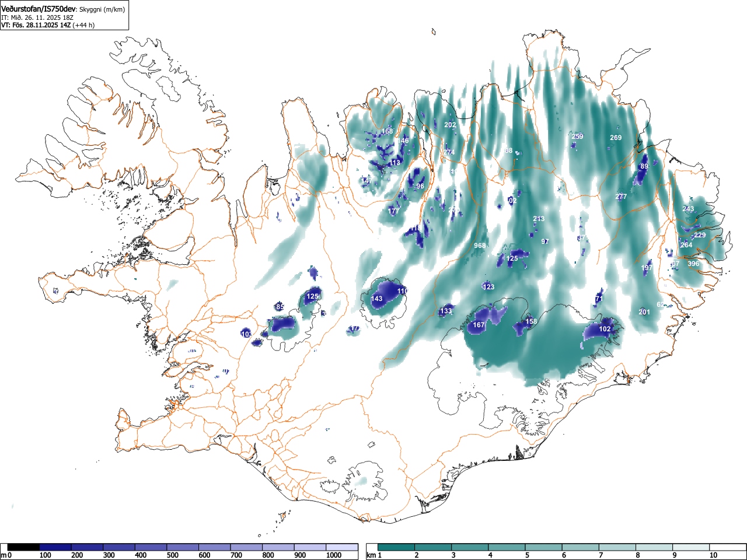Click the 85 visibility value on the map

tap(280, 307)
